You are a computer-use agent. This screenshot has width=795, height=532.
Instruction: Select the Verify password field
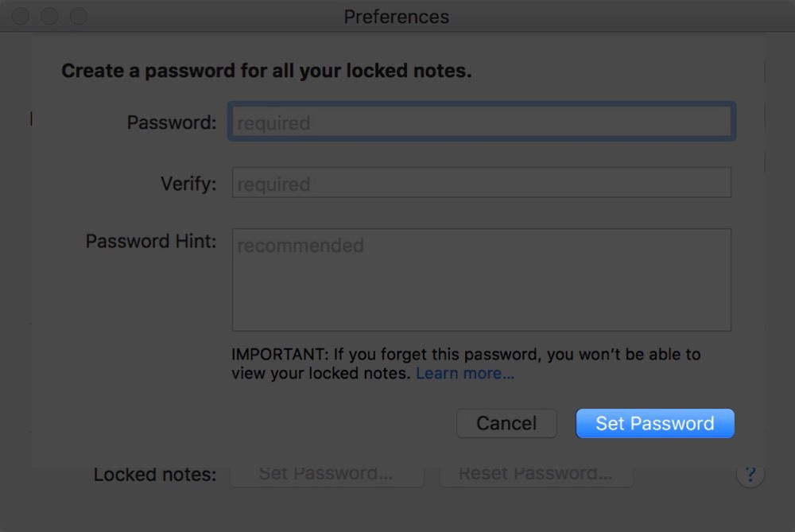(480, 182)
